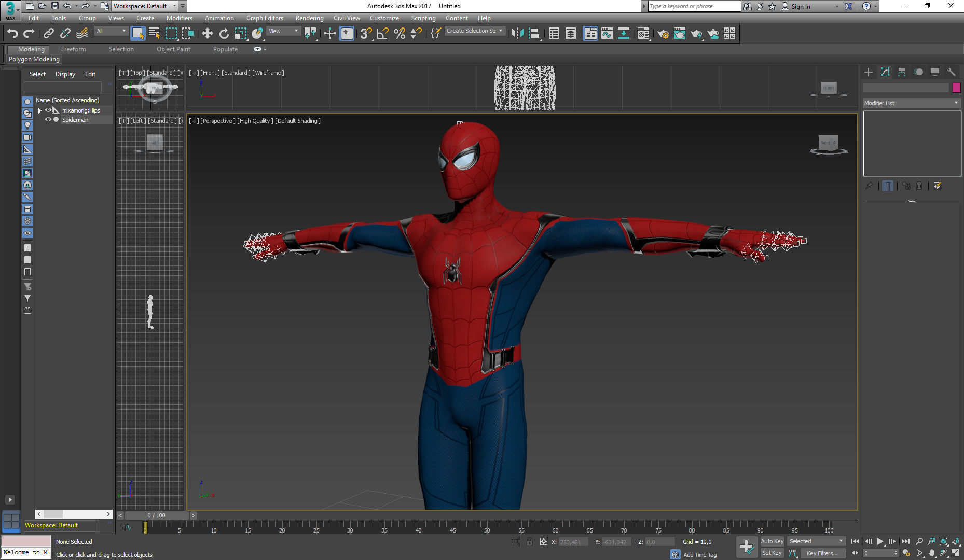Open Curve Editor icon
The width and height of the screenshot is (964, 560).
(607, 34)
